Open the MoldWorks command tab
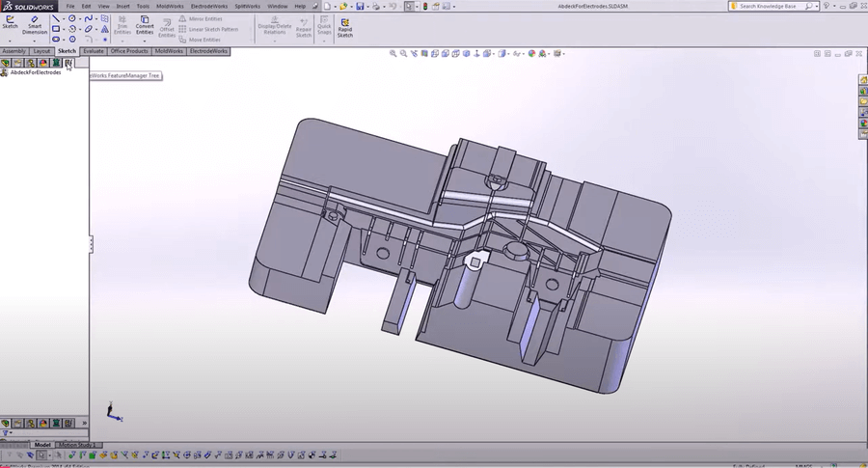This screenshot has width=868, height=468. [x=169, y=51]
